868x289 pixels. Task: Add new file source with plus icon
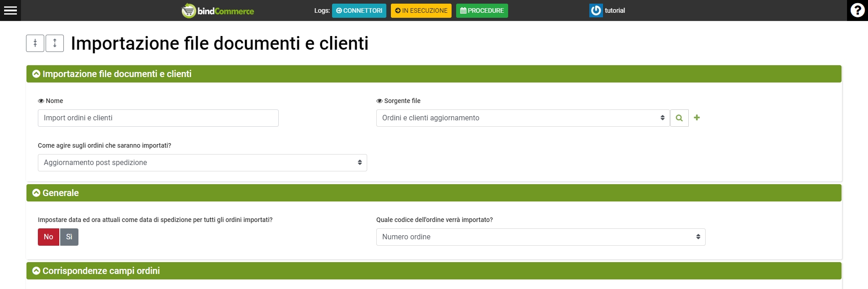[697, 118]
